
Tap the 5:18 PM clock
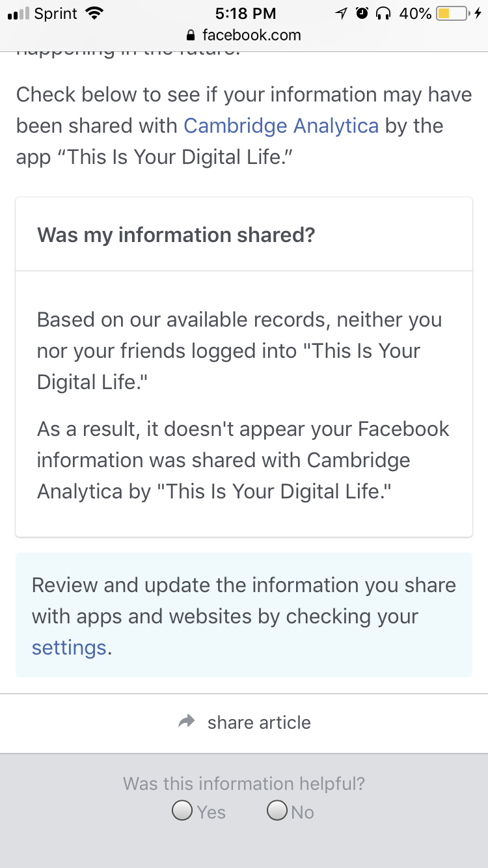point(245,13)
